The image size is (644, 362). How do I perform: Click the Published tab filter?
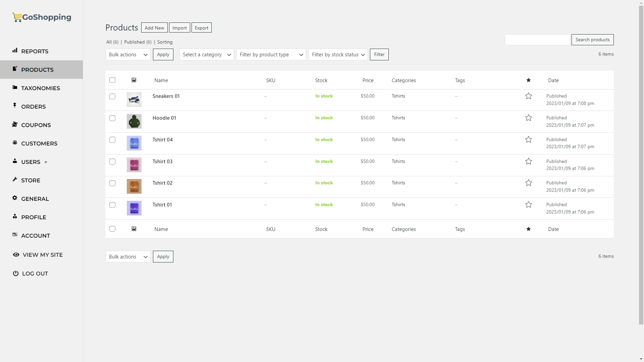[138, 42]
